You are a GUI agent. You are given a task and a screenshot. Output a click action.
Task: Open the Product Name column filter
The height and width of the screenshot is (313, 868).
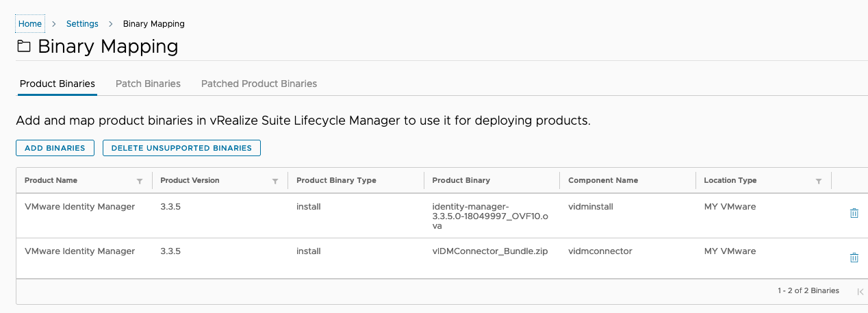140,181
